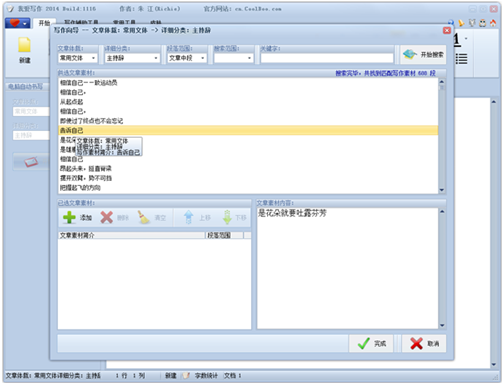Click the material list scrollbar down arrow
Image resolution: width=502 pixels, height=386 pixels.
click(442, 190)
